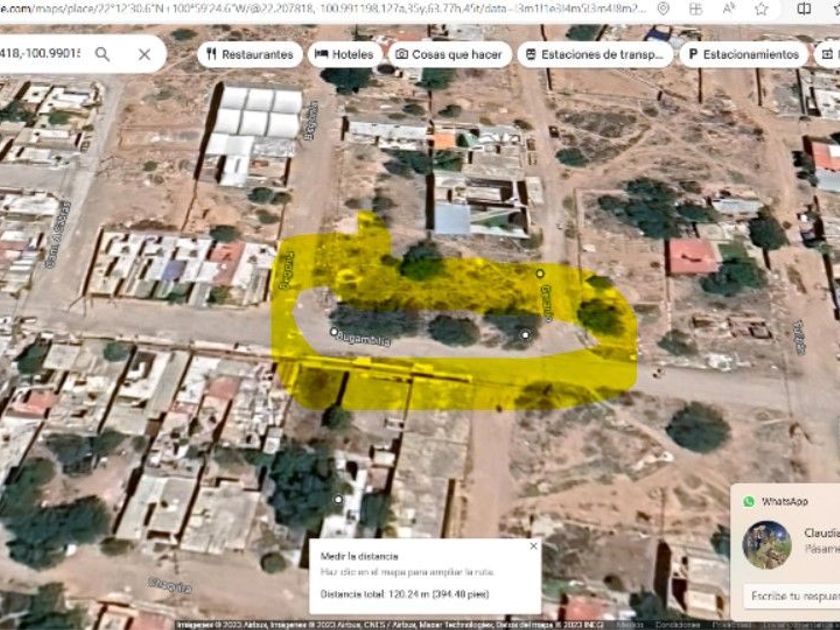Click the train icon on Estaciones chip
The width and height of the screenshot is (840, 630).
pyautogui.click(x=531, y=54)
